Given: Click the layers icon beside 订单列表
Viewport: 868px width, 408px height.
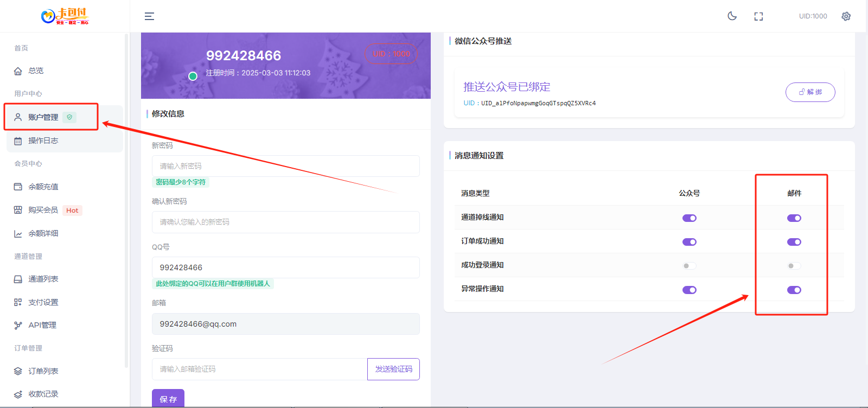Looking at the screenshot, I should tap(18, 371).
